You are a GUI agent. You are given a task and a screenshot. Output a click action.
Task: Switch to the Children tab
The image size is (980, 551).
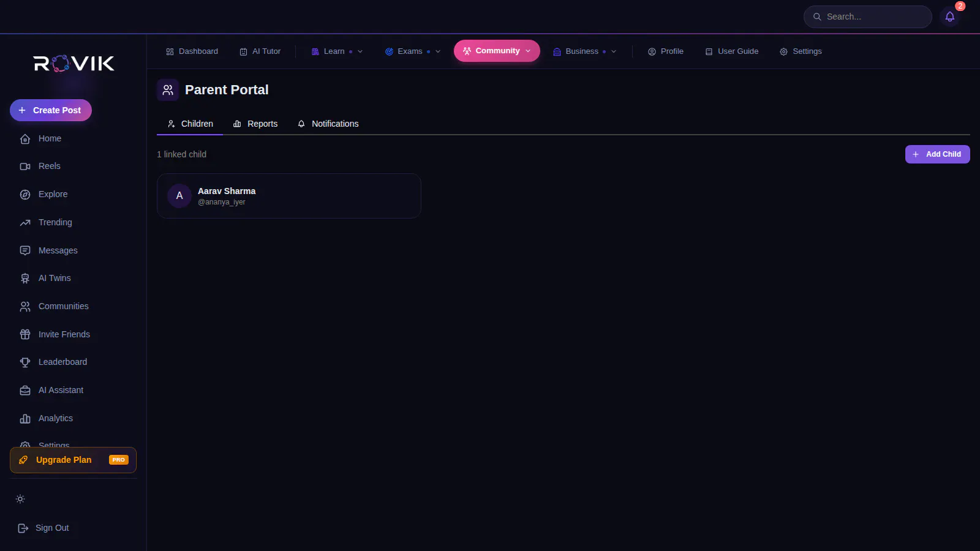190,124
